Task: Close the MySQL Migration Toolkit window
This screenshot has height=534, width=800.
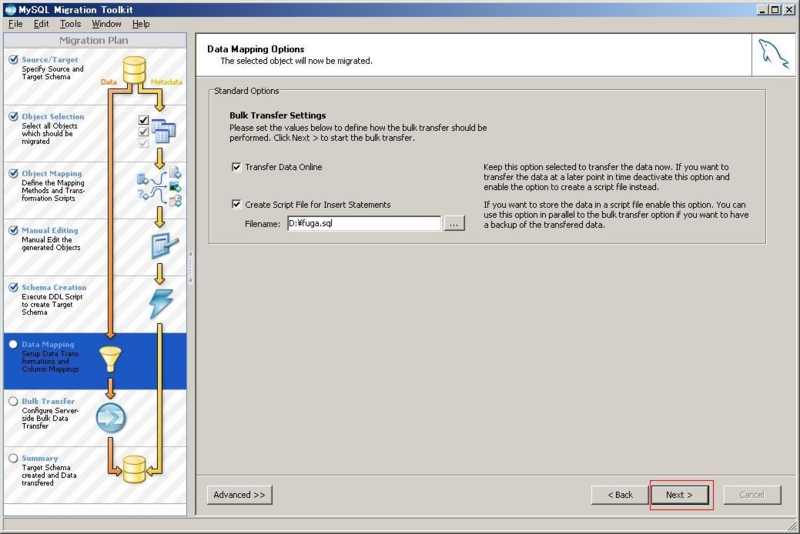Action: [x=789, y=10]
